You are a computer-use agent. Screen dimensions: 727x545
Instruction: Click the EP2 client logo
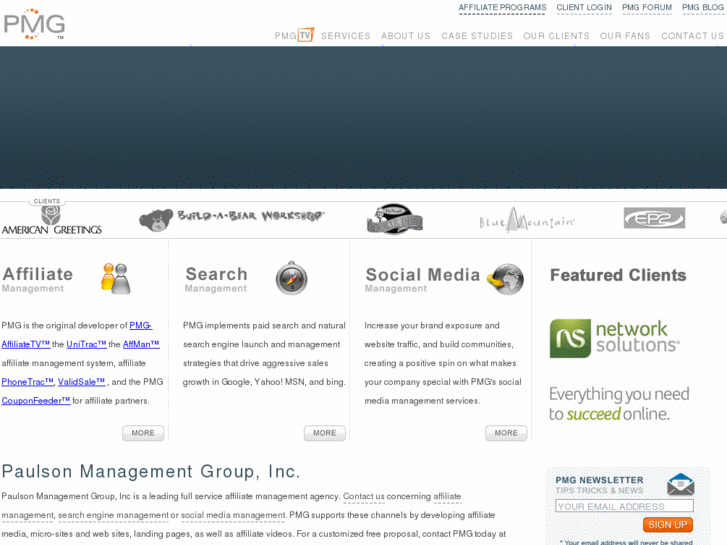654,218
